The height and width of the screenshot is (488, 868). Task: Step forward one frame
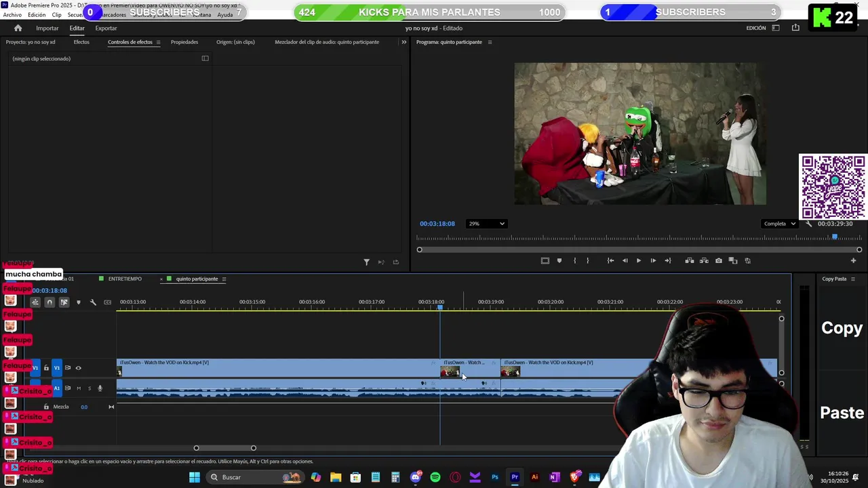[653, 261]
